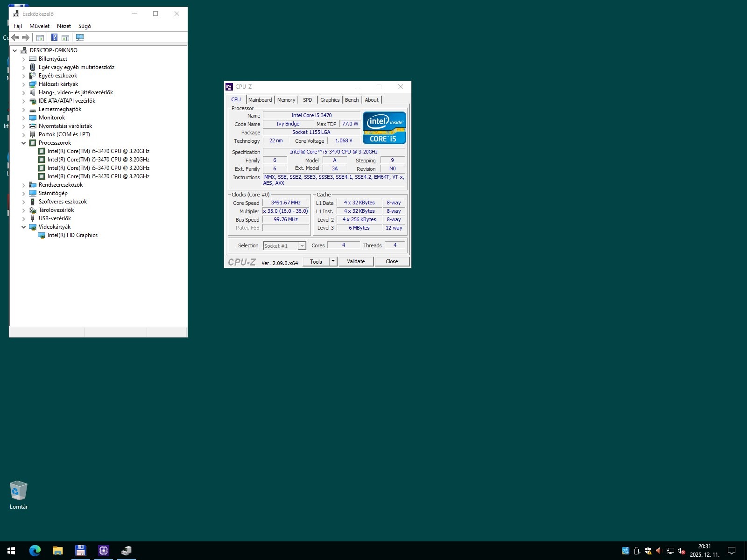Scan for hardware changes with monitor icon

pos(80,37)
